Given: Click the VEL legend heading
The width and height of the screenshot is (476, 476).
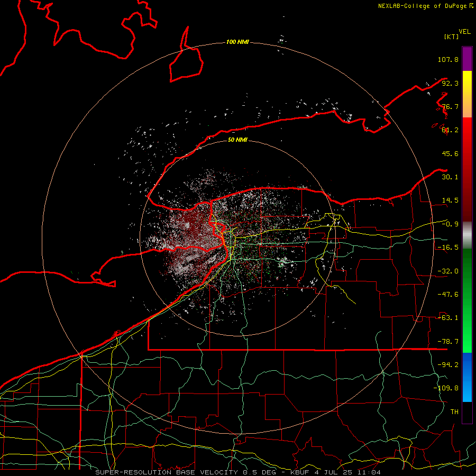Looking at the screenshot, I should point(464,32).
